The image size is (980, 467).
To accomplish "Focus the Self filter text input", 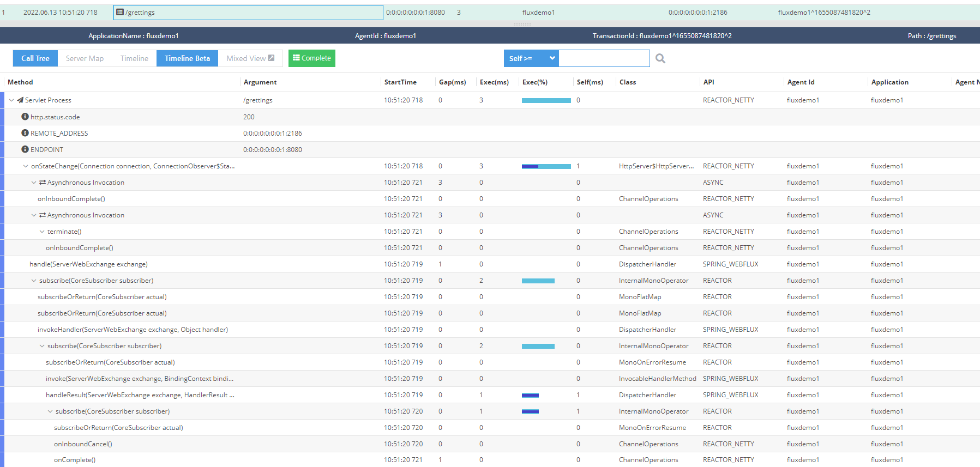I will click(x=604, y=58).
